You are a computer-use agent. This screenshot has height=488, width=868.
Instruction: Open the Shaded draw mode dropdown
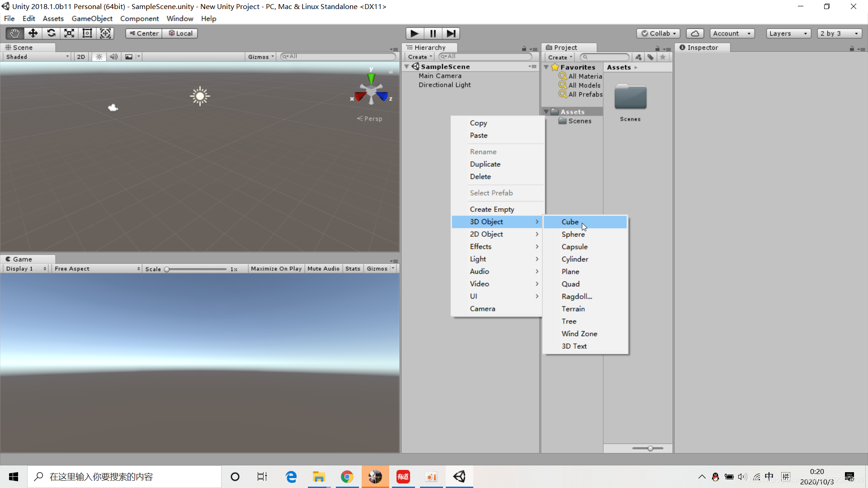click(37, 57)
